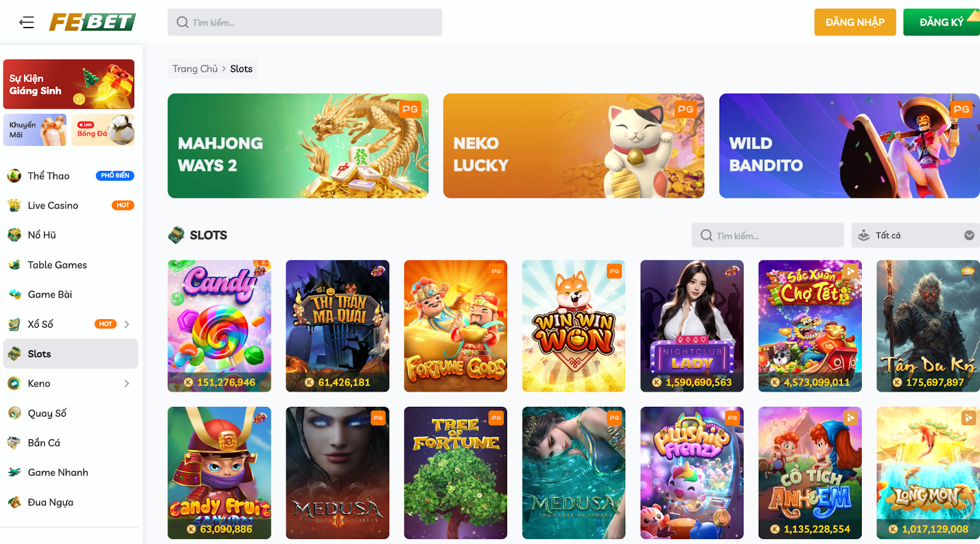Select Bắn Cá fish icon

click(x=14, y=443)
